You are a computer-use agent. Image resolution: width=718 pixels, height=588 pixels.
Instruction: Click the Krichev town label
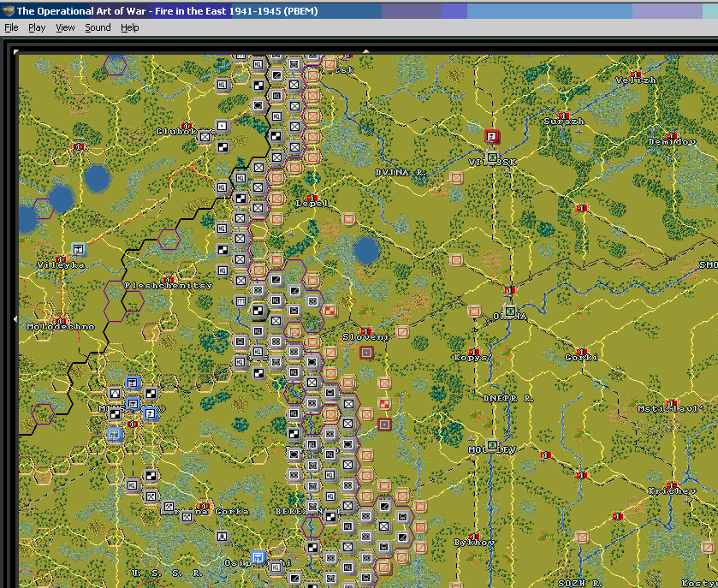click(672, 491)
